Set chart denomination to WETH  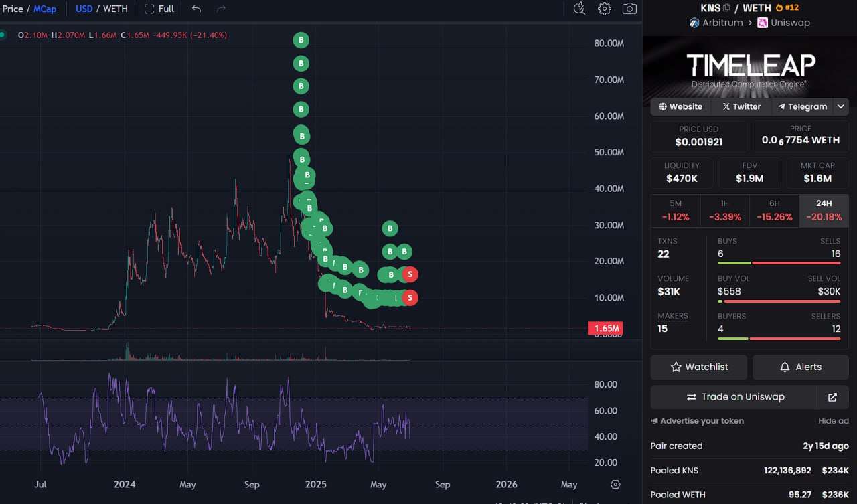point(115,9)
